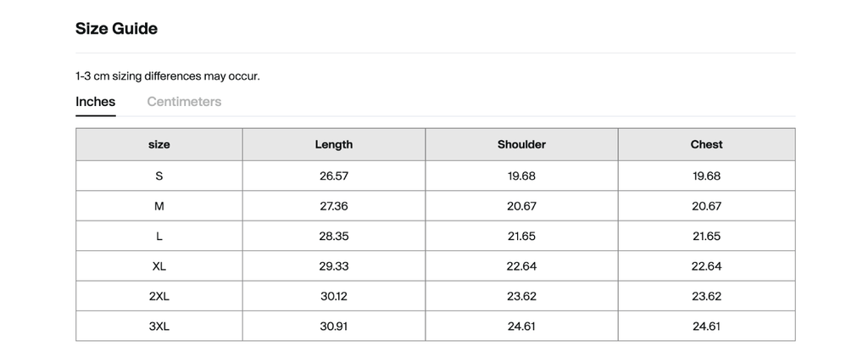Select the L size row label
Viewport: 868px width, 352px height.
tap(159, 236)
